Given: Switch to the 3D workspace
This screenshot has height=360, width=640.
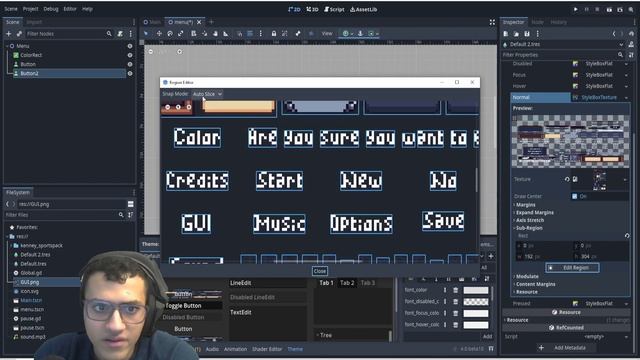Looking at the screenshot, I should click(x=312, y=9).
